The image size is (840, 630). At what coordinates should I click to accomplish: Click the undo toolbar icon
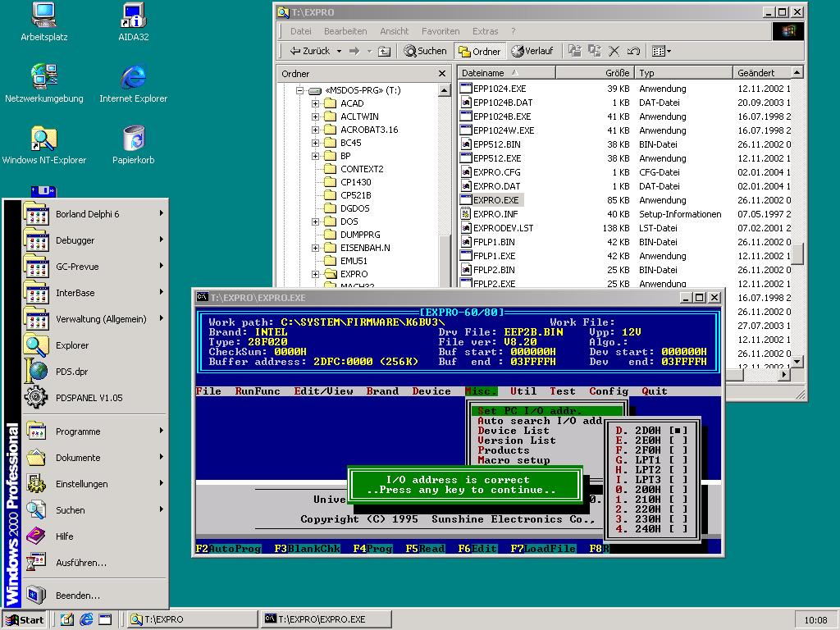[633, 51]
